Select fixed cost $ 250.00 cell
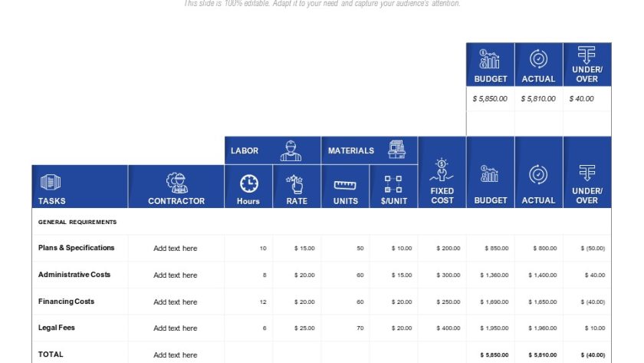 pyautogui.click(x=448, y=302)
